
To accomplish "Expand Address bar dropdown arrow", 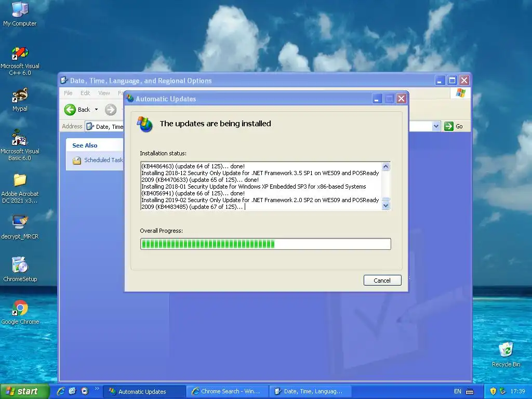I will click(x=436, y=126).
